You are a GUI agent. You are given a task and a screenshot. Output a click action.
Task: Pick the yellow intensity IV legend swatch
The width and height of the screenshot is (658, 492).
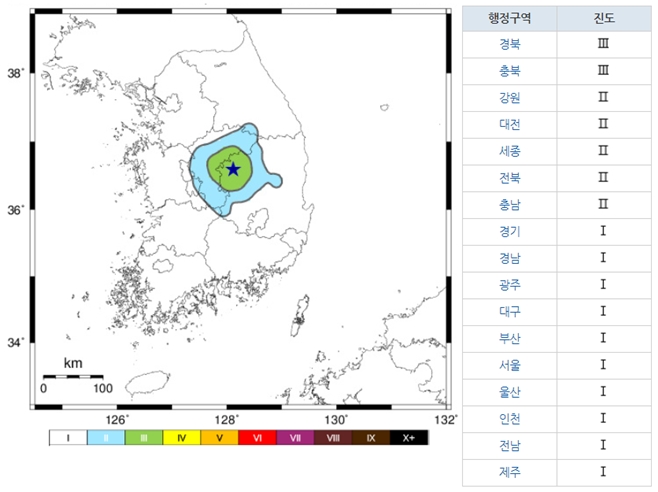pos(182,437)
